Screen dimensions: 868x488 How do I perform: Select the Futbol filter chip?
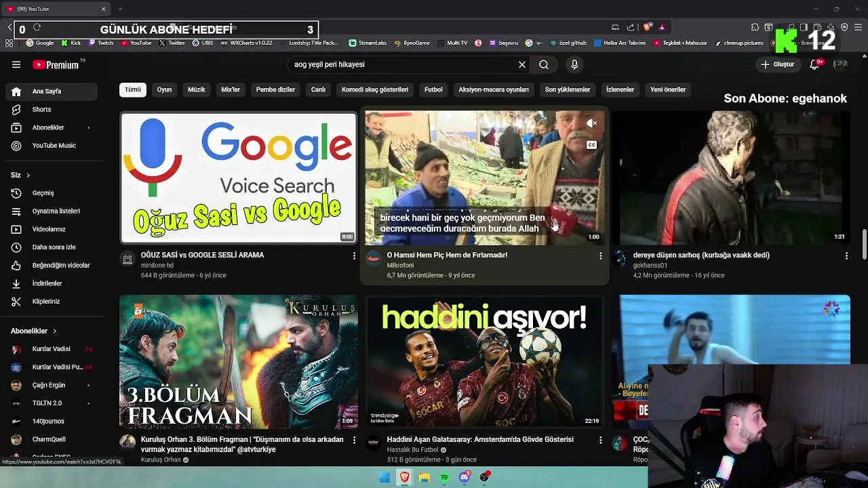(x=433, y=89)
